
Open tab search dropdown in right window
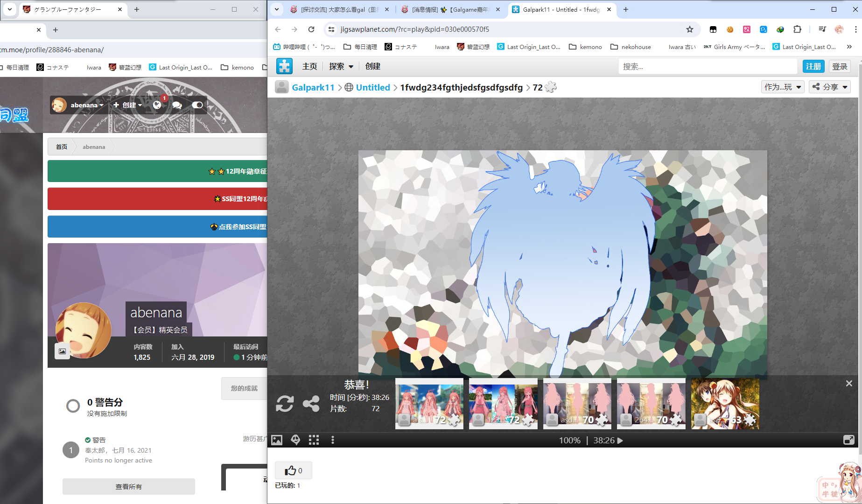click(x=277, y=9)
